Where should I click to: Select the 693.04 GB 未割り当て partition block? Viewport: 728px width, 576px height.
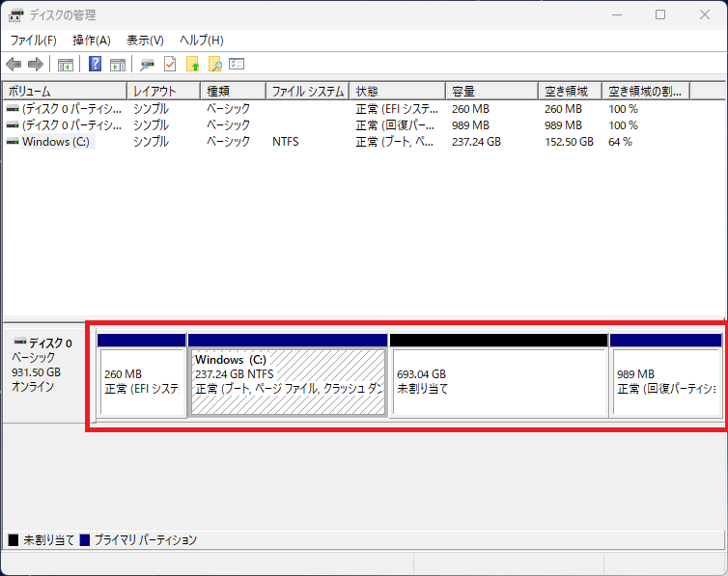[x=498, y=381]
